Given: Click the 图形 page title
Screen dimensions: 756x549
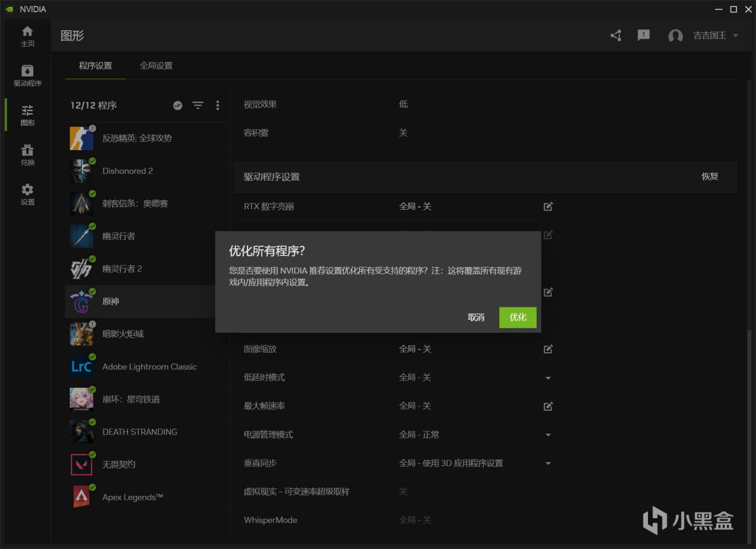Looking at the screenshot, I should coord(73,35).
